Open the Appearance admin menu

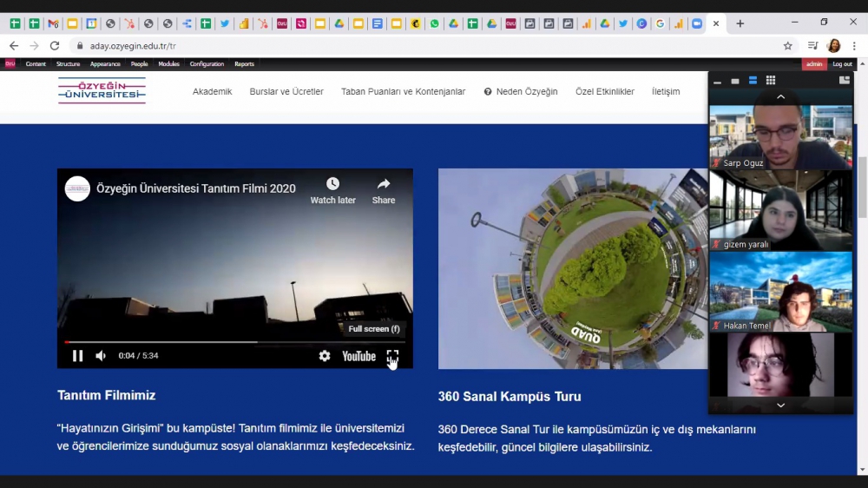(105, 64)
